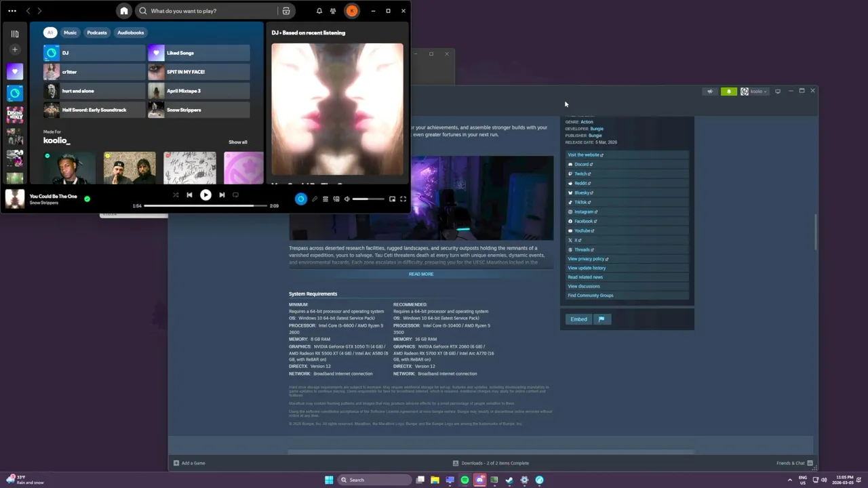Viewport: 868px width, 488px height.
Task: Adjust the Spotify volume slider
Action: (x=368, y=199)
